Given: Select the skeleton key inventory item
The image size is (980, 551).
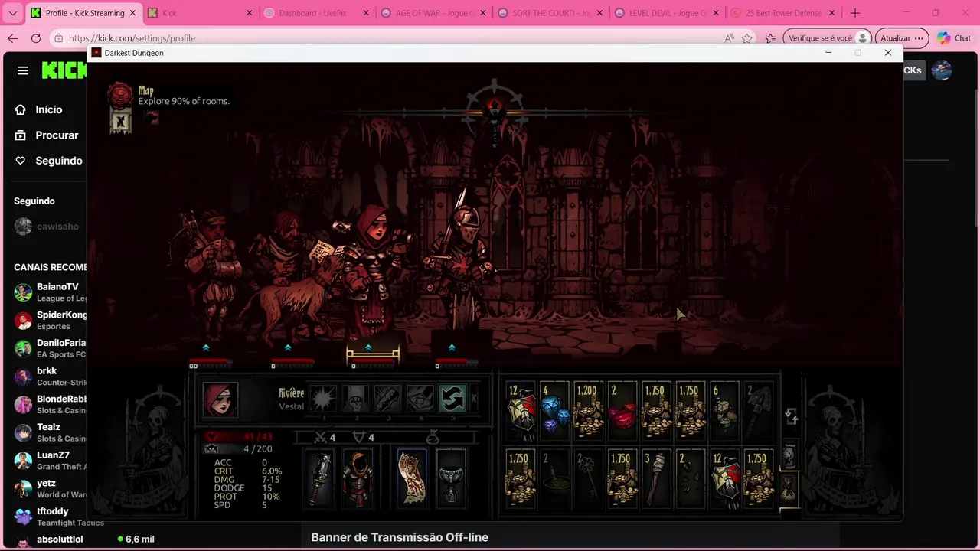Looking at the screenshot, I should [x=589, y=478].
